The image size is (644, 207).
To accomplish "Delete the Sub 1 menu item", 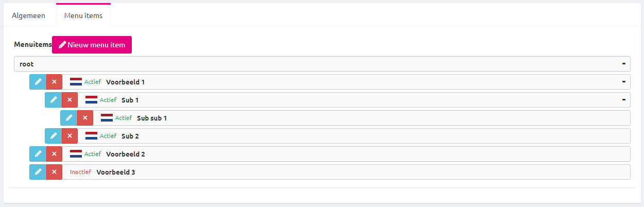I will coord(69,100).
